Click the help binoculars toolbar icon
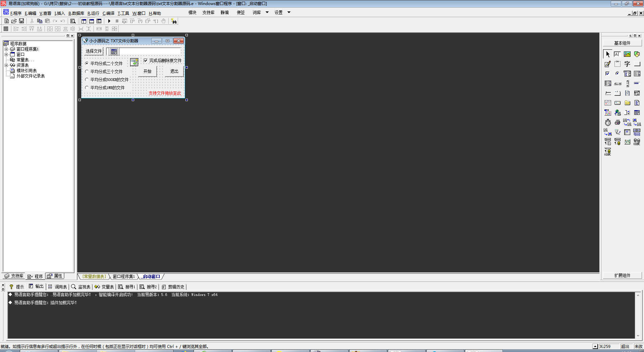The width and height of the screenshot is (644, 352). coord(174,21)
